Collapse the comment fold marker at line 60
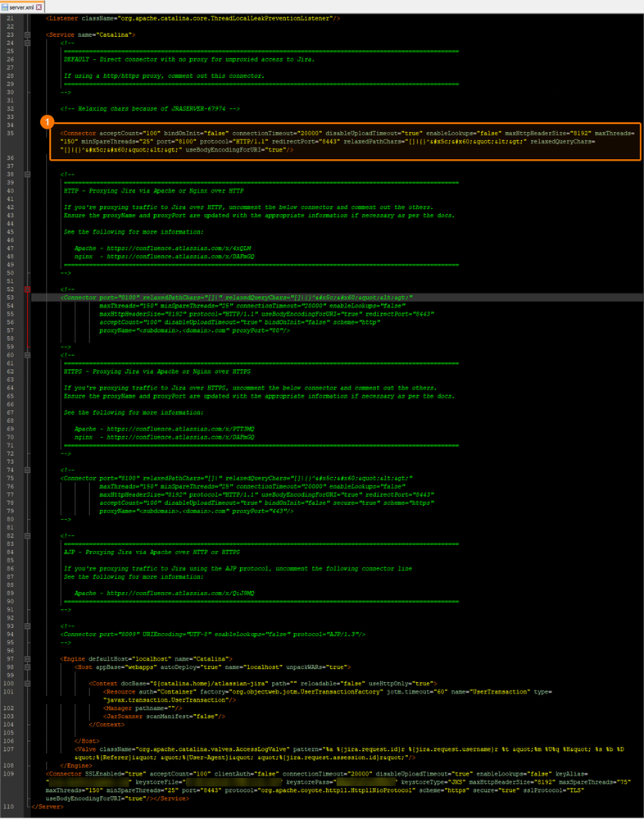Image resolution: width=644 pixels, height=819 pixels. tap(28, 355)
